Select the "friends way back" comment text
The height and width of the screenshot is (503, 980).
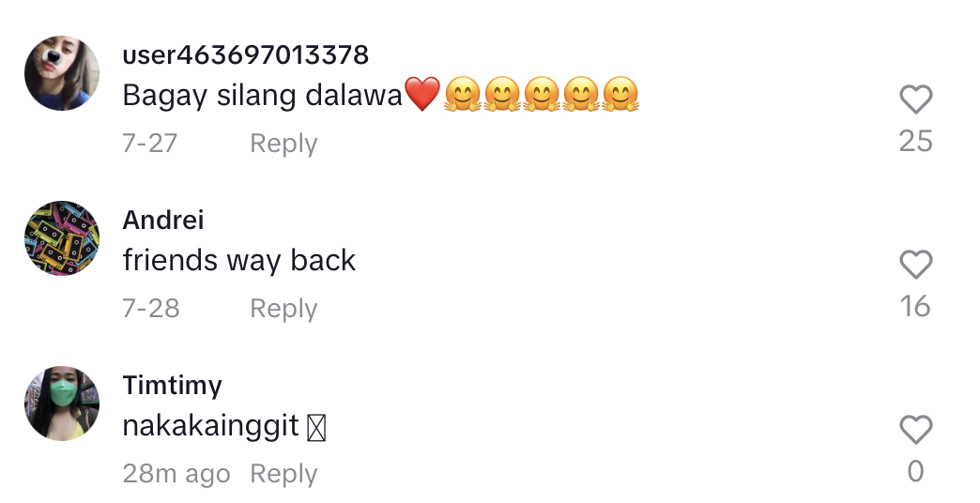[238, 261]
